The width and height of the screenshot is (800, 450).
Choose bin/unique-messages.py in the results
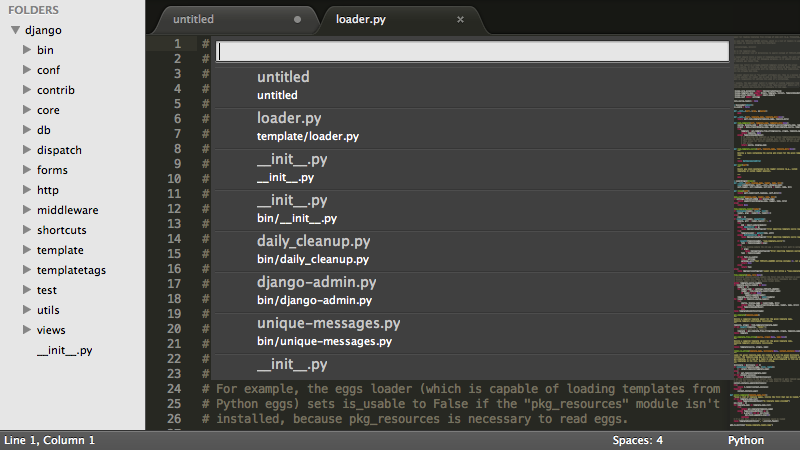click(472, 333)
